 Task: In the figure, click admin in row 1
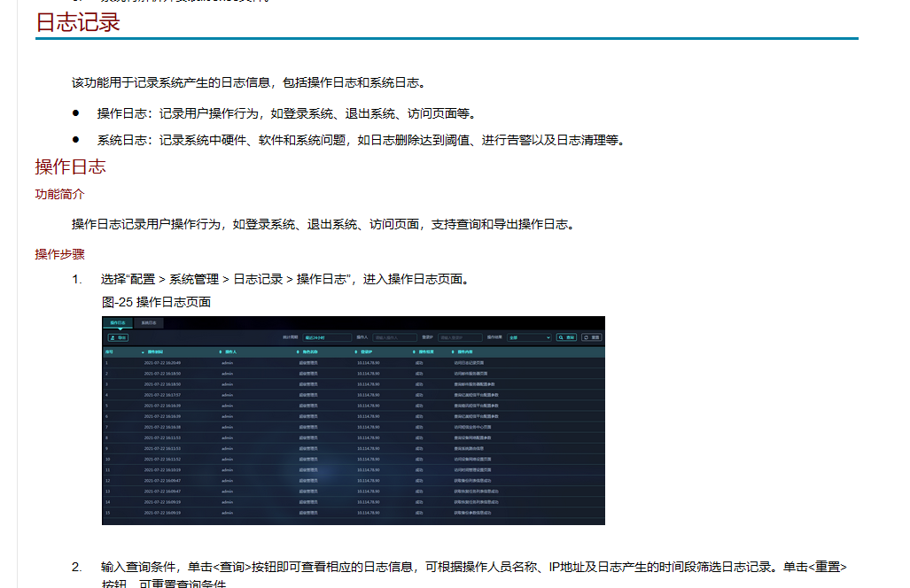click(x=228, y=363)
